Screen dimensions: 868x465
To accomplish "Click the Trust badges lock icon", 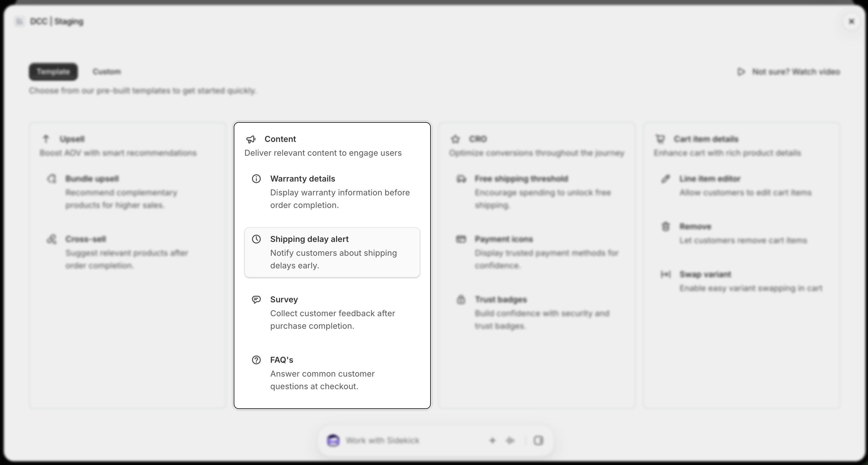I will tap(461, 299).
